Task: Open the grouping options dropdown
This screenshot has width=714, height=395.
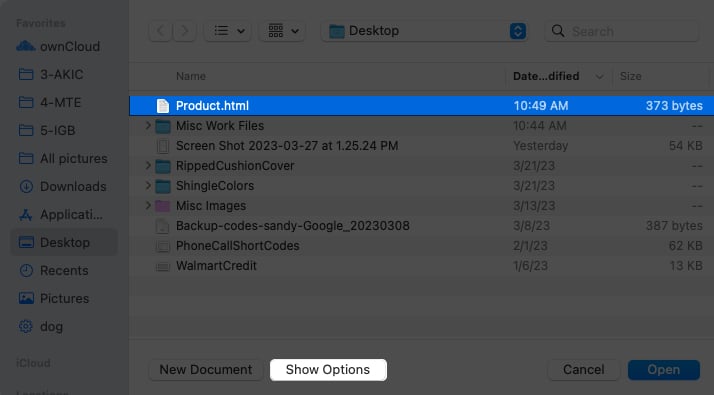Action: pos(283,31)
